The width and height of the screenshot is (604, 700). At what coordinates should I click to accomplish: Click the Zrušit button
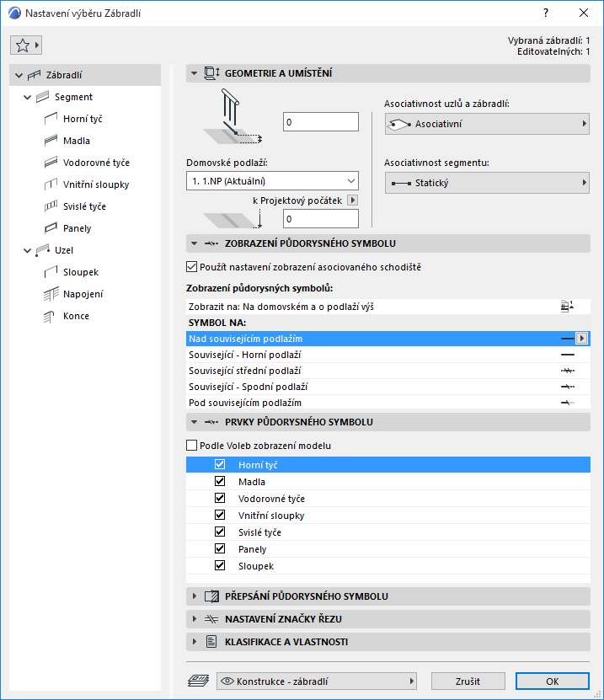[468, 681]
